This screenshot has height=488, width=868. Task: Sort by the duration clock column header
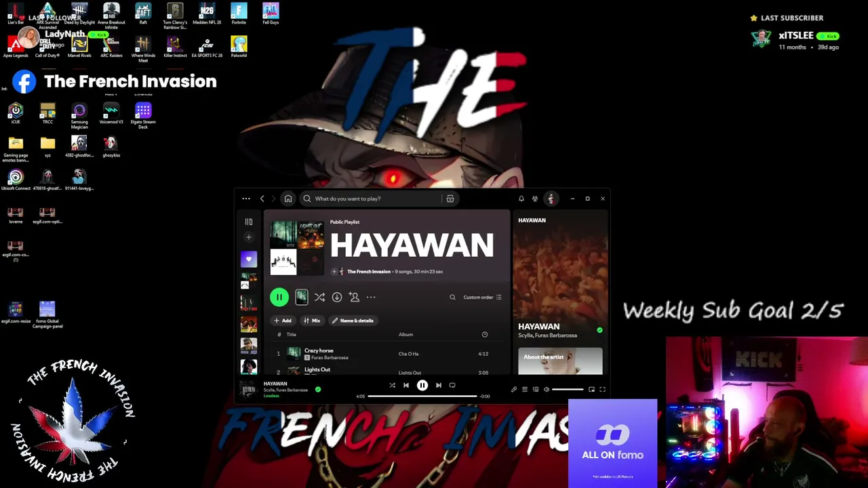click(484, 334)
